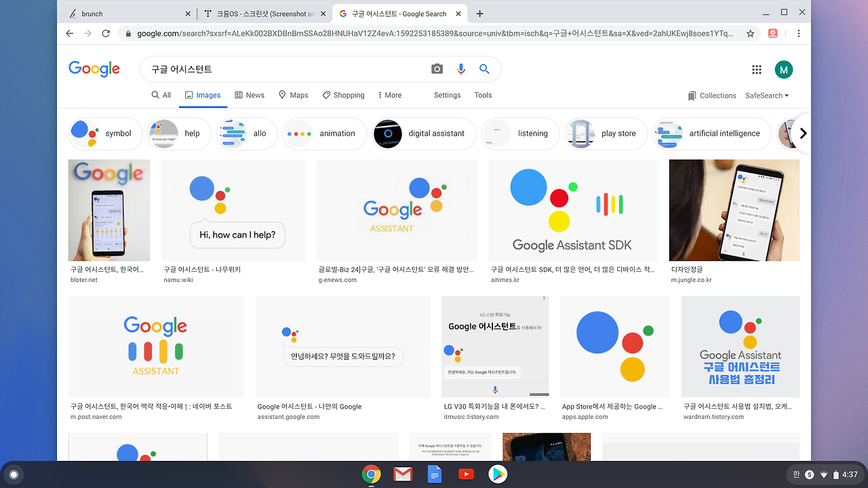
Task: Filter images by the play store chip
Action: (606, 134)
